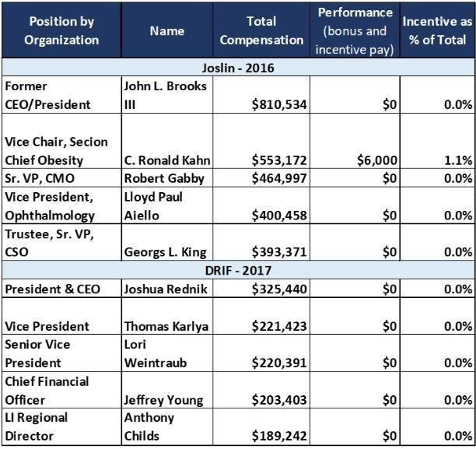Screen dimensions: 476x449
Task: Select the Chief Financial Officer position cell
Action: click(x=61, y=390)
